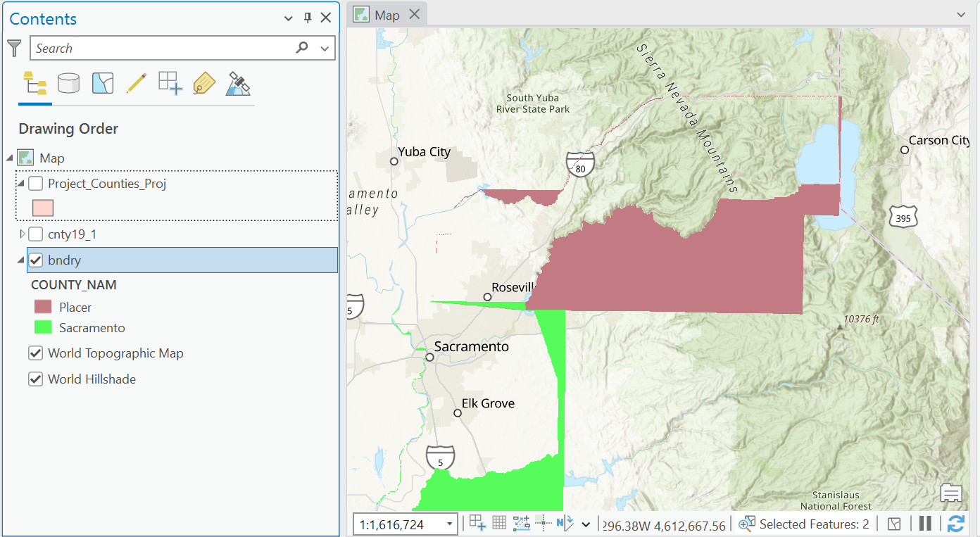Refresh the map view

pos(956,524)
